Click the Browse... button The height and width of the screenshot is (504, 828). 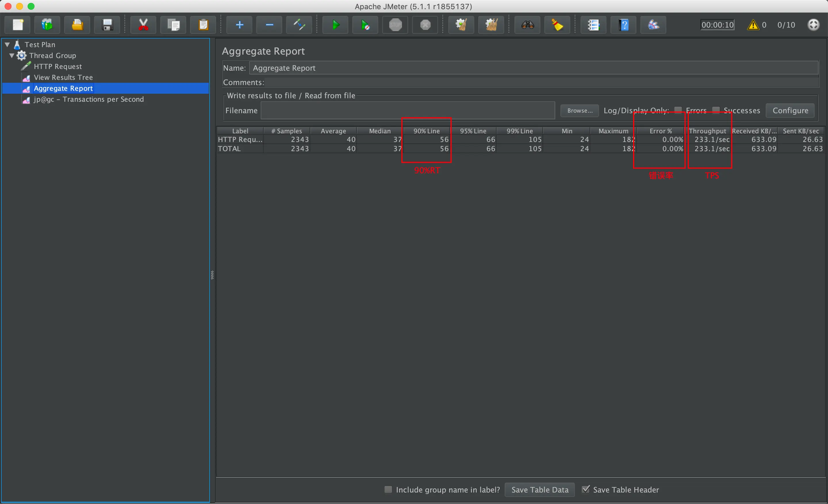coord(579,110)
